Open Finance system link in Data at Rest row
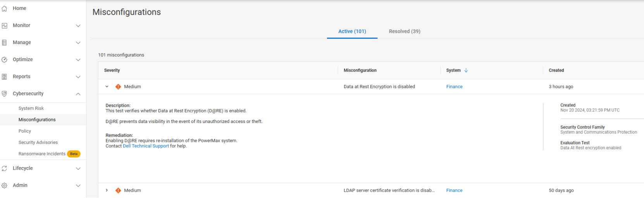Viewport: 644px width, 198px height. pyautogui.click(x=454, y=87)
